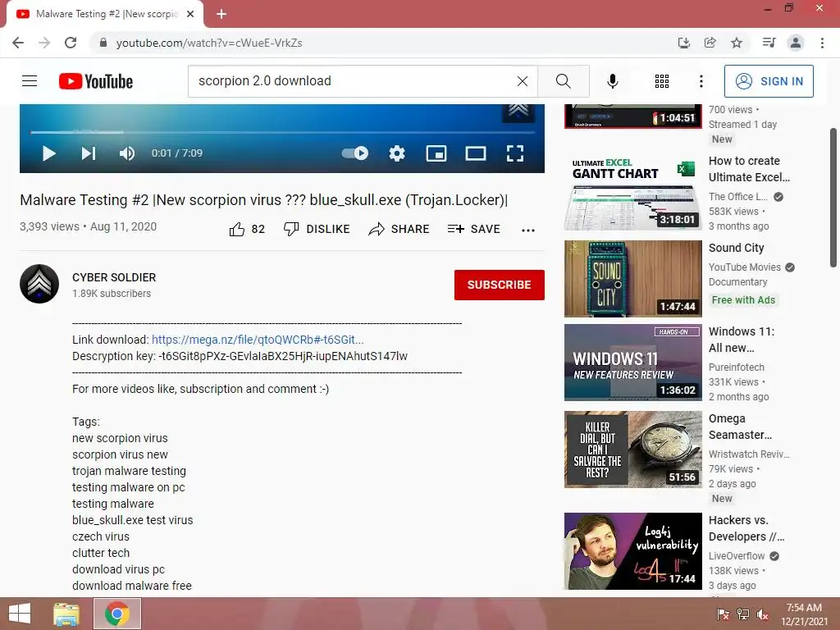Open Sound City movie thumbnail
Screen dimensions: 840x630
coord(632,279)
